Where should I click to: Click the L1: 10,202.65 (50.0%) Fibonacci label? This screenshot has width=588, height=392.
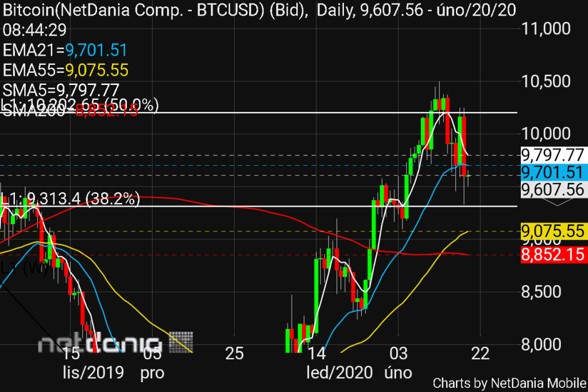pos(79,104)
